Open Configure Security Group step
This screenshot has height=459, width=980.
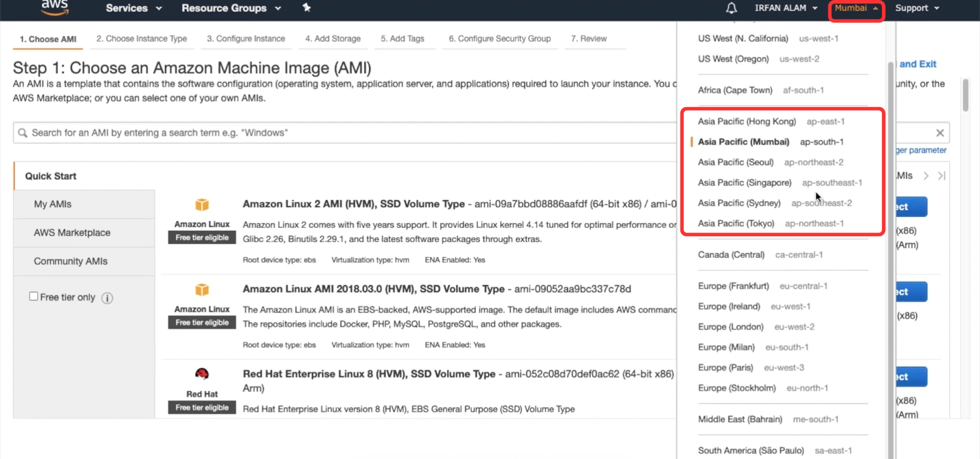[500, 39]
